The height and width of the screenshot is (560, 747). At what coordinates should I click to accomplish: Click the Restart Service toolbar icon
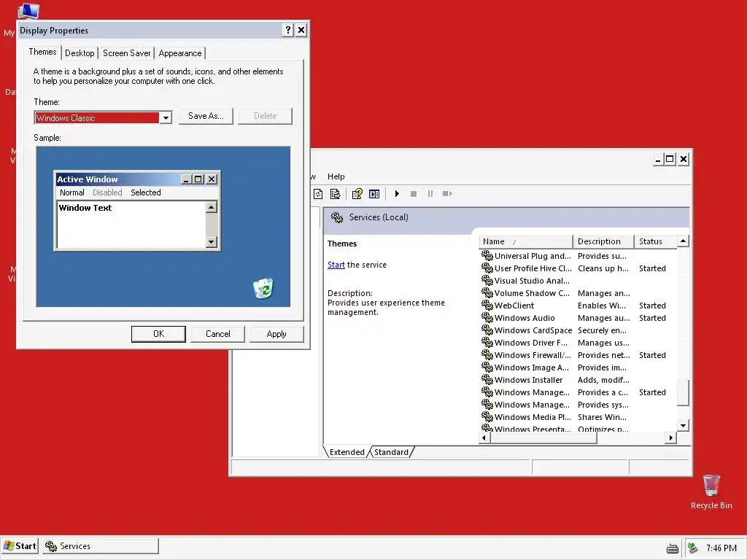447,194
